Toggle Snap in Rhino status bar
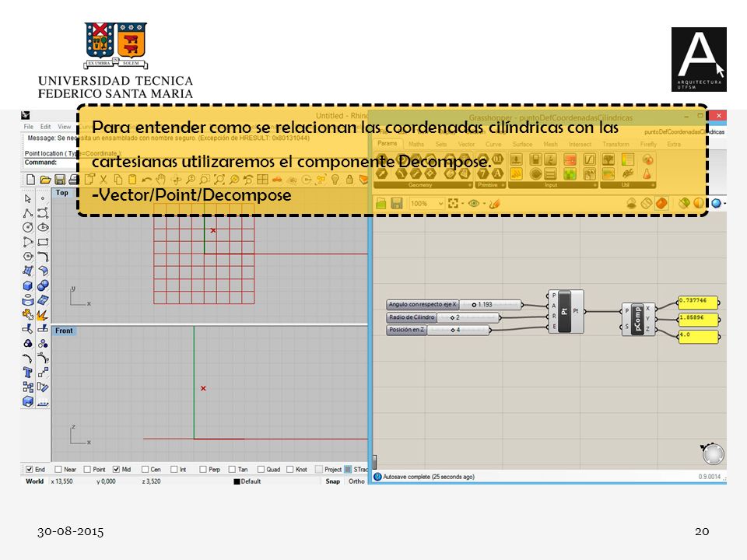The width and height of the screenshot is (747, 560). tap(332, 481)
